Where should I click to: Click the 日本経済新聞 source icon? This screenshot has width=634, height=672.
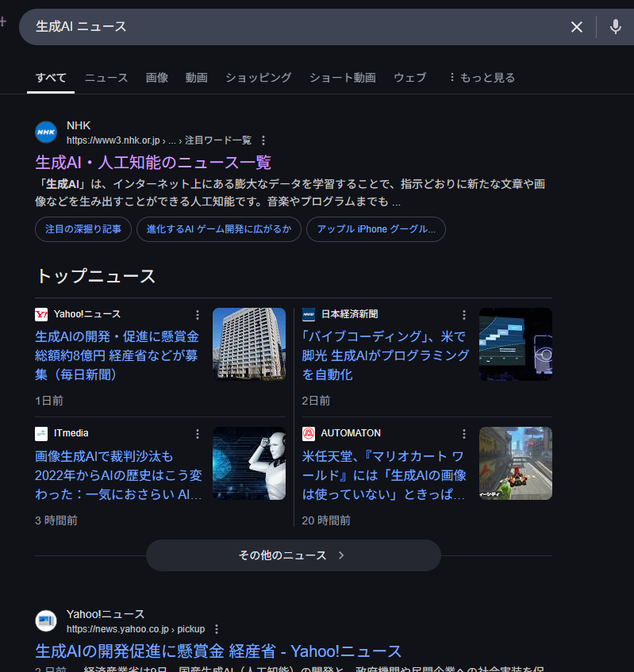pos(308,314)
